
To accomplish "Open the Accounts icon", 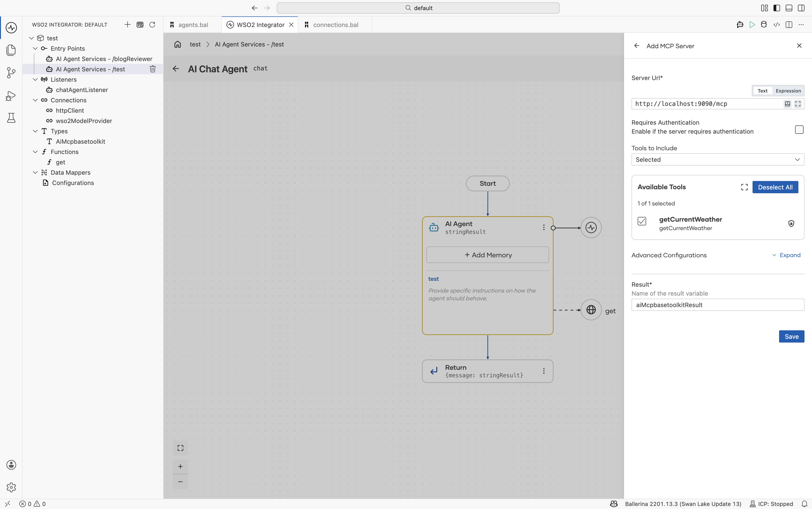I will [11, 465].
